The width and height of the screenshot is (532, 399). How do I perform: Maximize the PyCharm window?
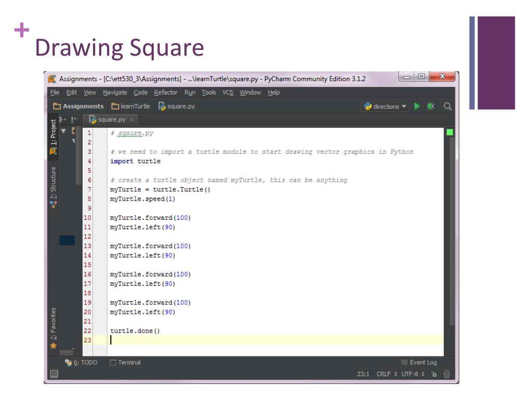tap(421, 76)
